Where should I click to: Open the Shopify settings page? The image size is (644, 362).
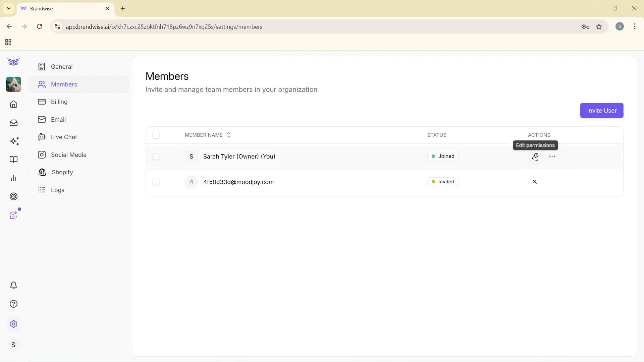[62, 172]
